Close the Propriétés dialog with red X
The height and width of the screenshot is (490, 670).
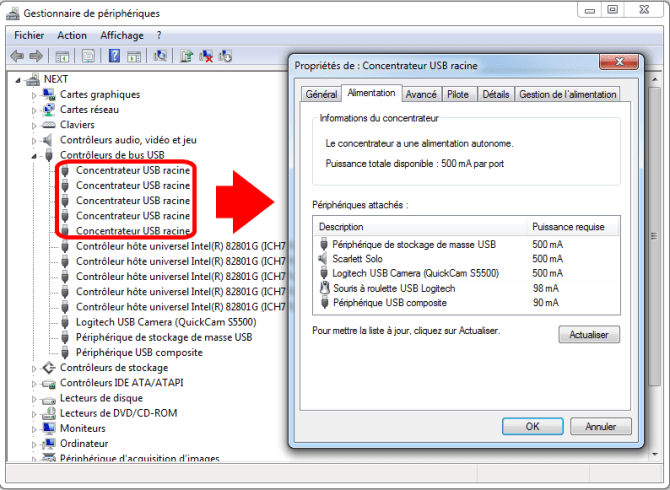coord(619,62)
